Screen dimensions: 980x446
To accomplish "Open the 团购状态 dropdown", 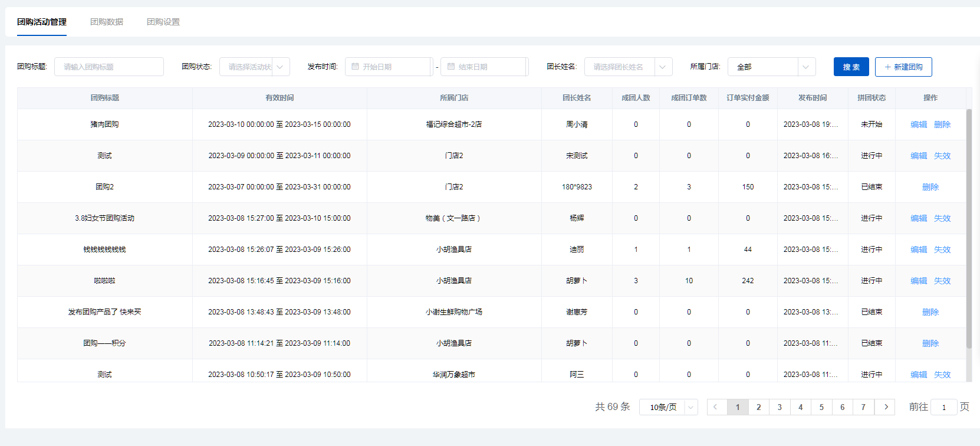I will click(x=255, y=67).
